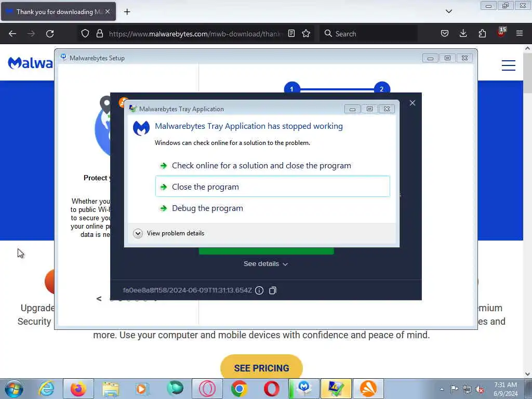The width and height of the screenshot is (532, 399).
Task: Open tracking protection shield icon
Action: point(85,33)
